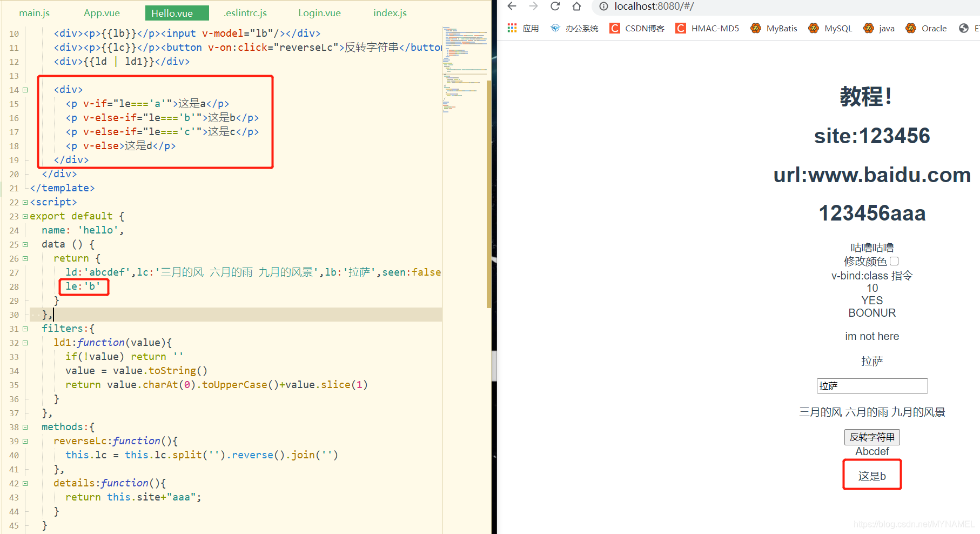The height and width of the screenshot is (534, 980).
Task: Open the MySQL bookmark folder
Action: (830, 28)
